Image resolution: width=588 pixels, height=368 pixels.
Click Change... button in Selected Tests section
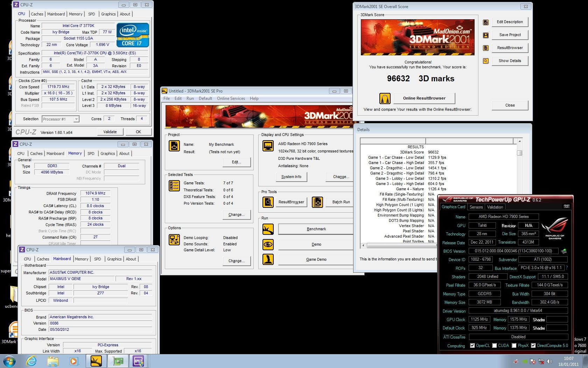click(x=237, y=214)
